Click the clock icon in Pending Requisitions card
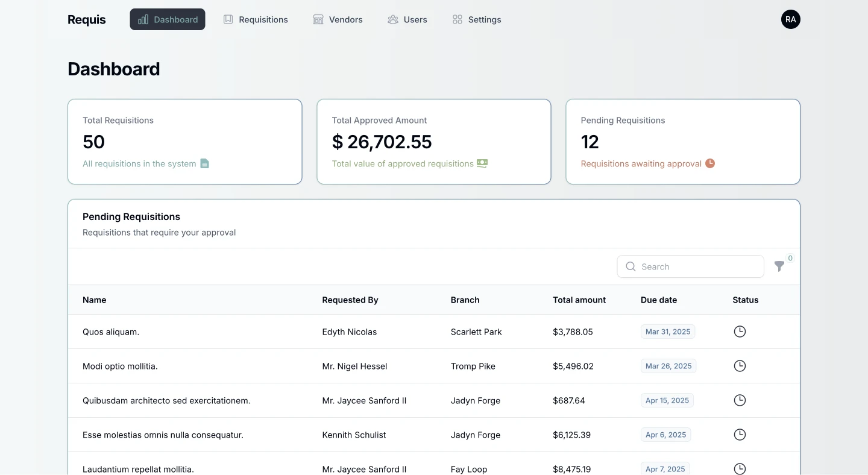Image resolution: width=868 pixels, height=475 pixels. coord(710,163)
